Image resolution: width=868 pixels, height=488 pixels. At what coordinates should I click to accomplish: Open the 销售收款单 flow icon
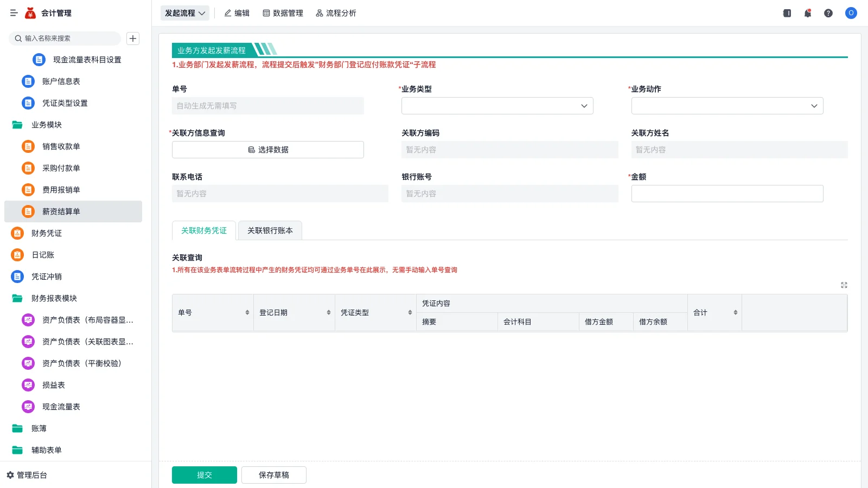click(x=28, y=146)
